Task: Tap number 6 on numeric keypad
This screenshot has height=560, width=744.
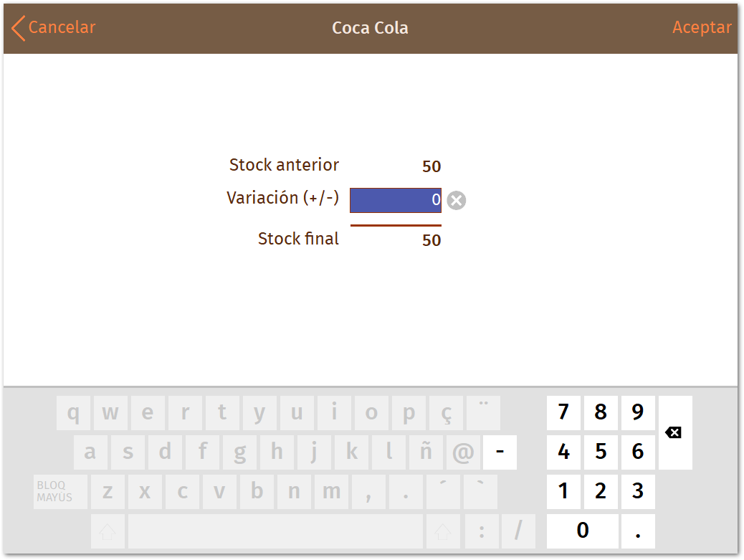Action: (x=638, y=452)
